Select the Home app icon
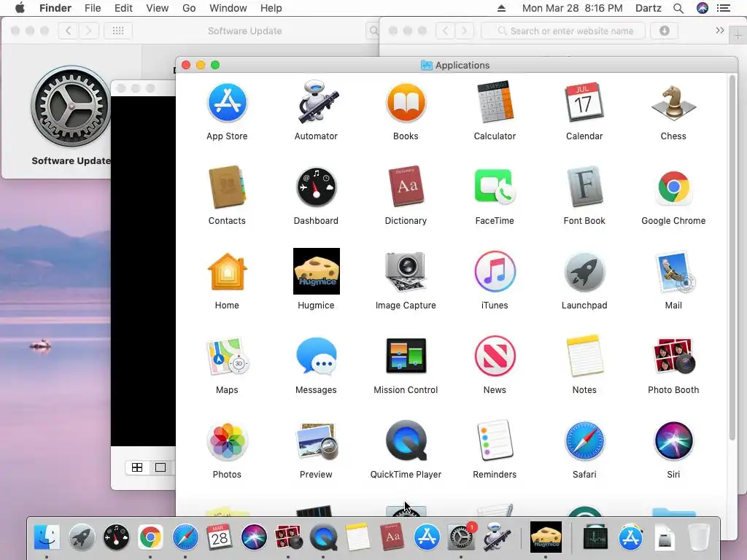The image size is (747, 560). coord(227,271)
